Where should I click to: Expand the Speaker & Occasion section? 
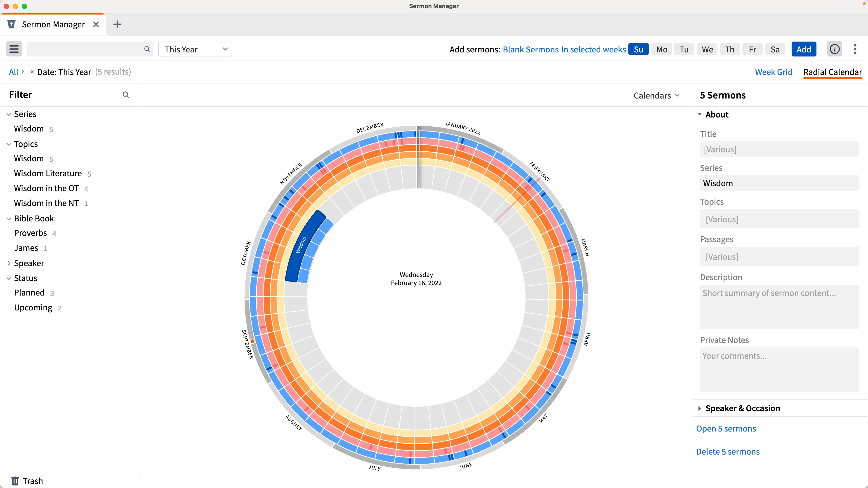tap(700, 408)
